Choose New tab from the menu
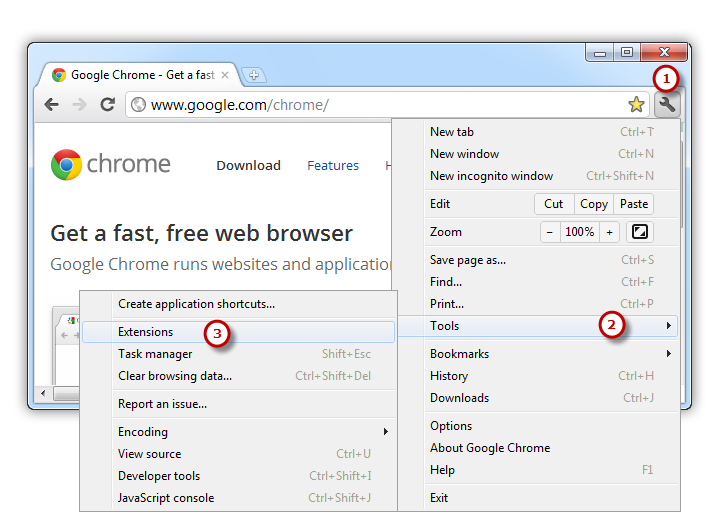Screen dimensions: 720x523 point(536,132)
